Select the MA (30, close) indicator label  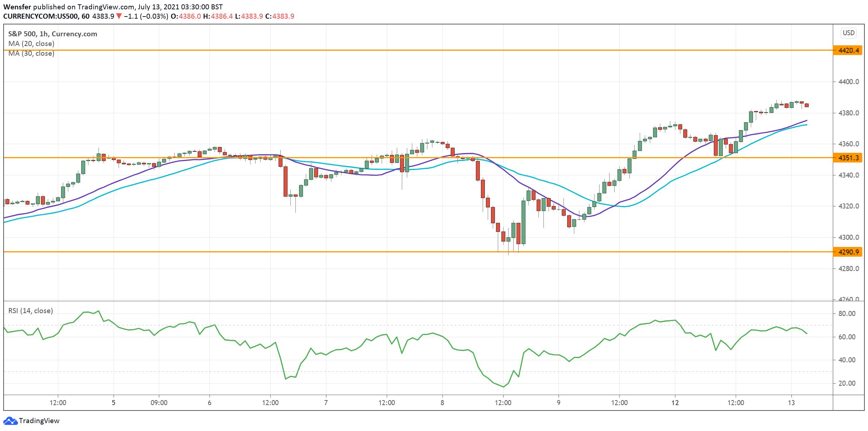(31, 53)
